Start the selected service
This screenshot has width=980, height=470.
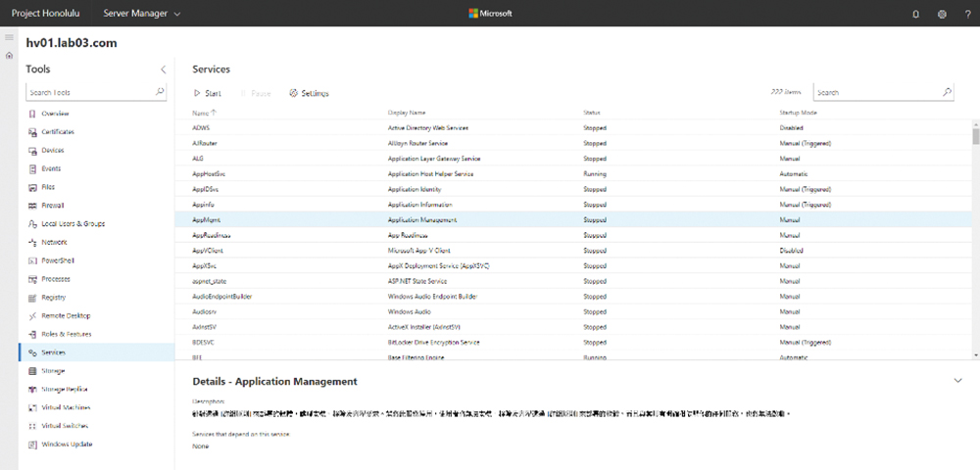pyautogui.click(x=207, y=93)
